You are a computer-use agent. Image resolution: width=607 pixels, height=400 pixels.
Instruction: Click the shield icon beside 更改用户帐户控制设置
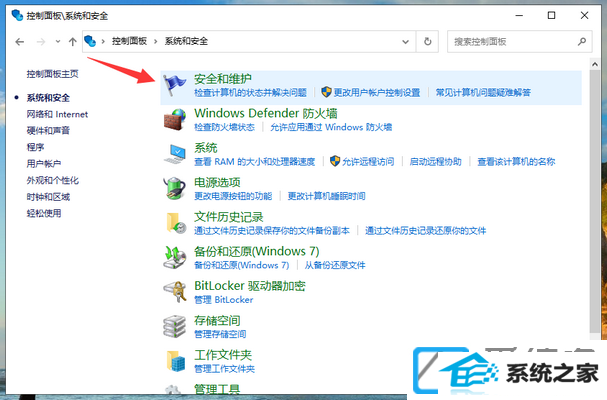tap(326, 92)
